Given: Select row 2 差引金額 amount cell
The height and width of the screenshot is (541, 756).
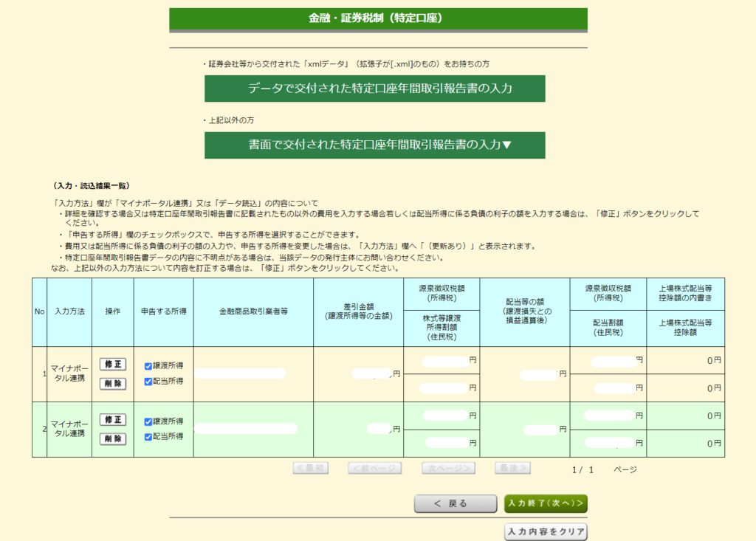Looking at the screenshot, I should click(x=358, y=429).
